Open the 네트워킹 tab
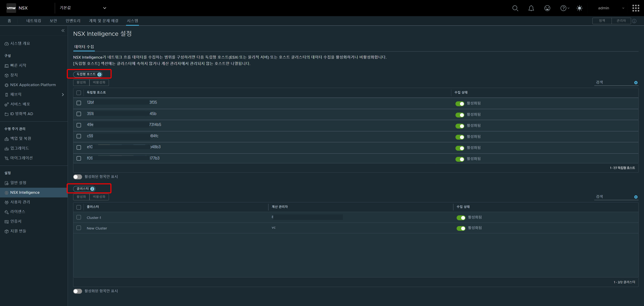Viewport: 644px width, 306px height. click(x=34, y=21)
